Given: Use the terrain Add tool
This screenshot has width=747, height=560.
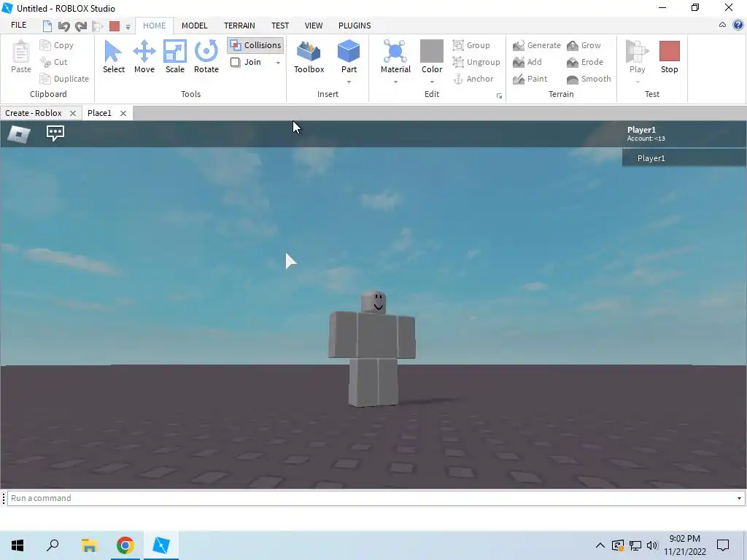Looking at the screenshot, I should (527, 62).
